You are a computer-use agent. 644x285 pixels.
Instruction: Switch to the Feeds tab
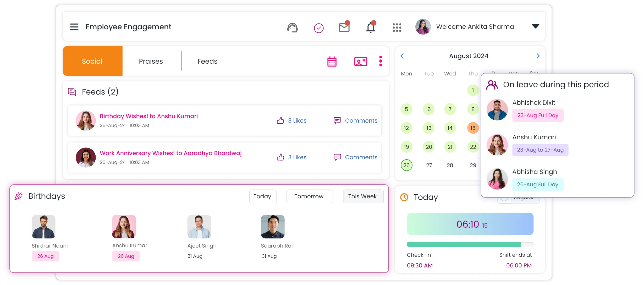tap(207, 61)
